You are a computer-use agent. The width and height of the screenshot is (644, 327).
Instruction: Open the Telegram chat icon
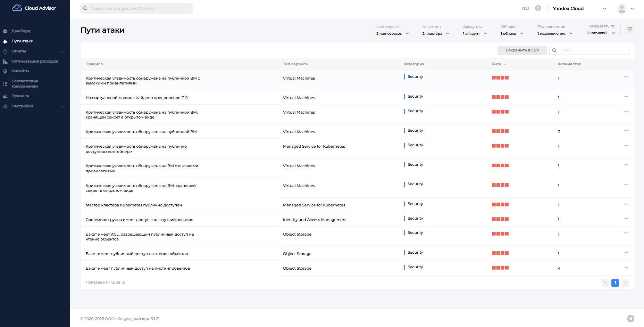pos(630,318)
